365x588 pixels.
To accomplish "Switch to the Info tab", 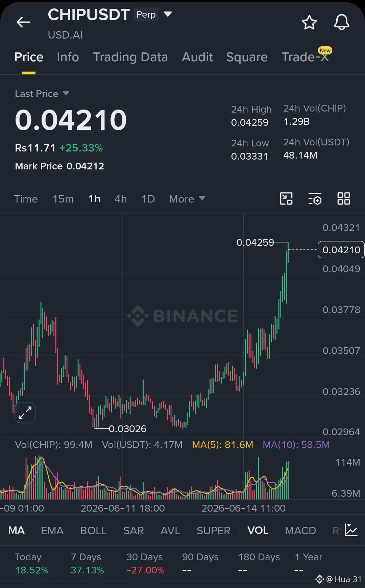I will point(68,57).
